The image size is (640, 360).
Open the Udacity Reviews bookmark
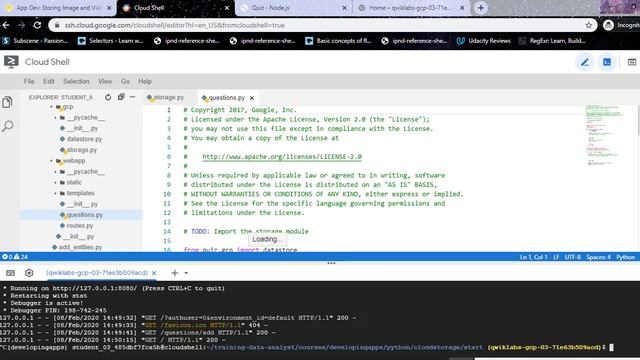click(x=484, y=41)
